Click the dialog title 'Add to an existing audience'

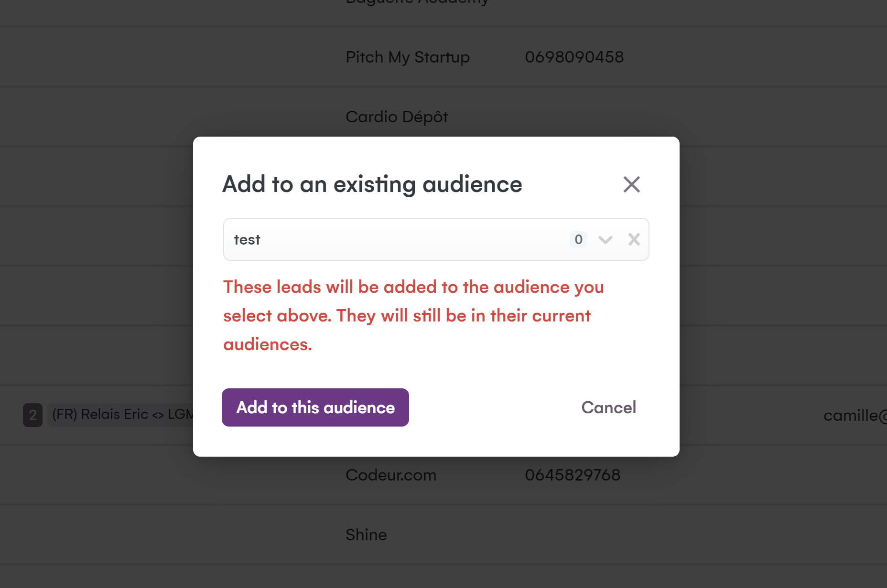click(372, 184)
